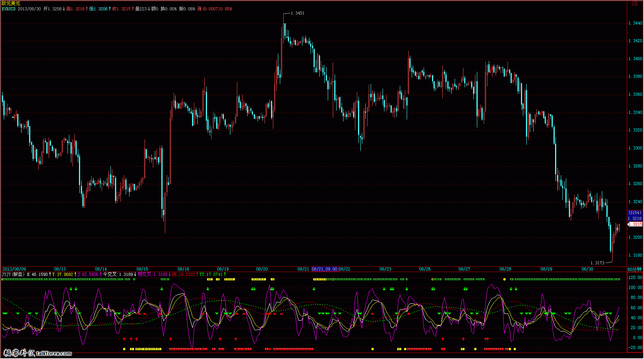Viewport: 644px width, 359px height.
Task: Click the JYJY(解盘) indicator name
Action: coord(13,274)
